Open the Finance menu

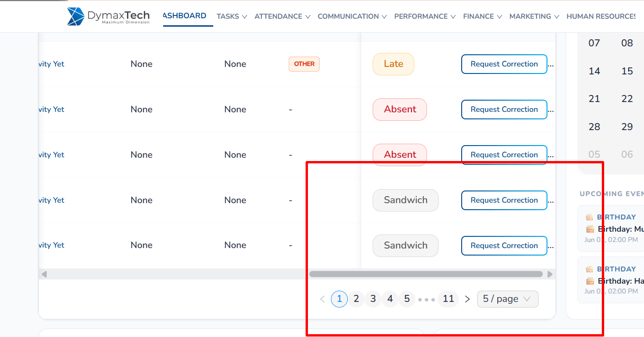[482, 16]
